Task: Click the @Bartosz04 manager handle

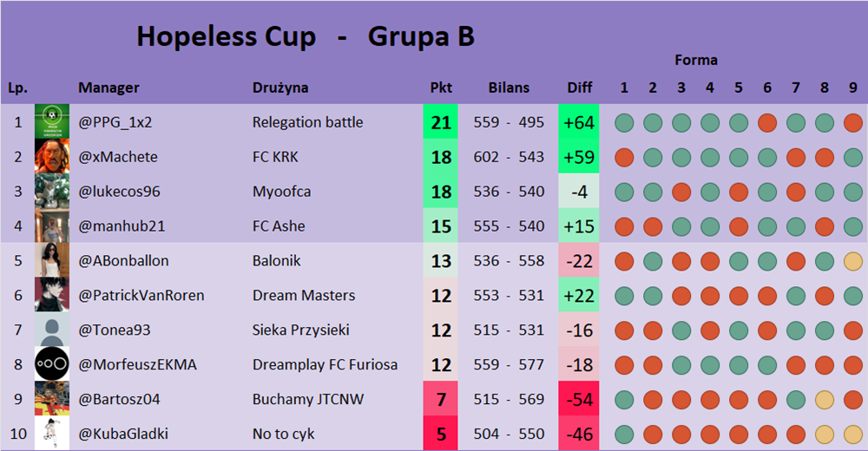Action: (119, 399)
